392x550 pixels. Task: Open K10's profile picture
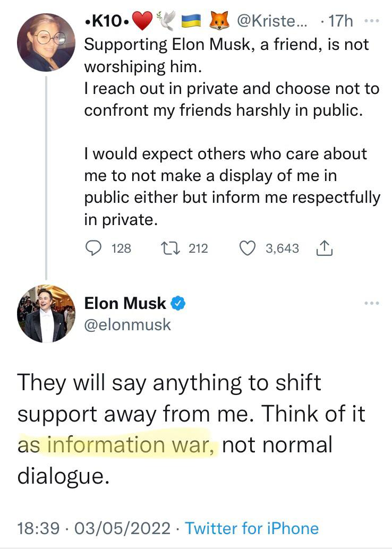click(x=46, y=42)
